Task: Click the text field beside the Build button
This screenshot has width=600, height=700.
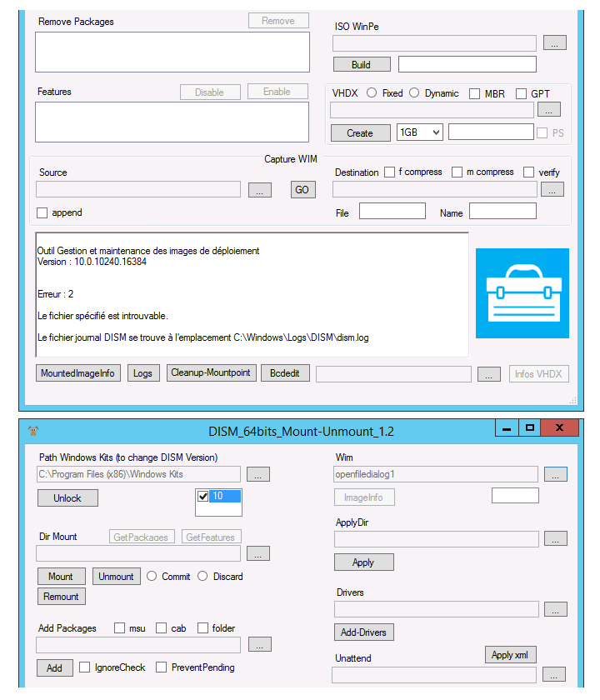Action: coord(467,64)
